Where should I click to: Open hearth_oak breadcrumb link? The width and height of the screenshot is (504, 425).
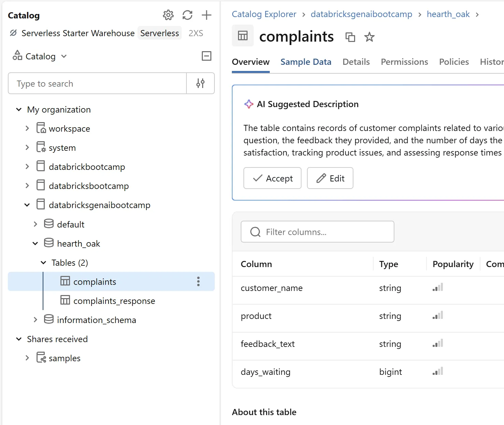point(448,14)
